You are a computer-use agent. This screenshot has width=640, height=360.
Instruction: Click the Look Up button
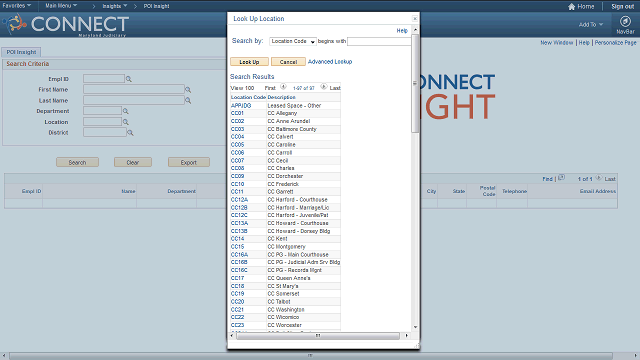(249, 62)
